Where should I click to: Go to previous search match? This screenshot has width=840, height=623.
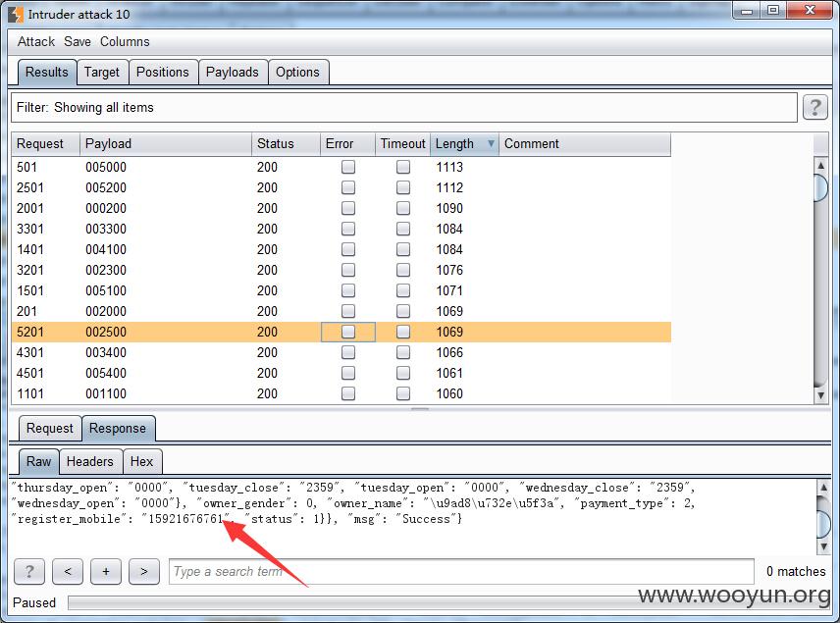68,571
